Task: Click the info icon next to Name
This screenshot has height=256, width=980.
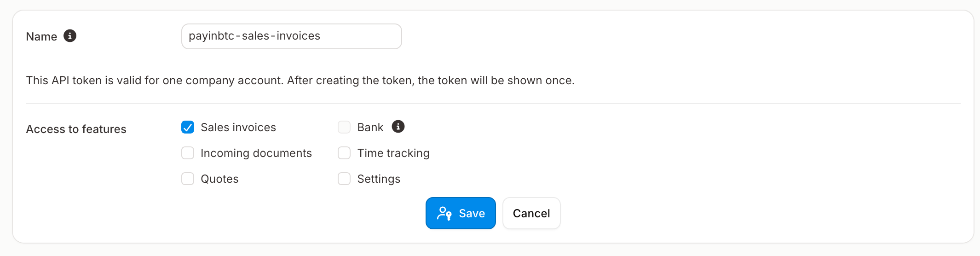Action: (70, 36)
